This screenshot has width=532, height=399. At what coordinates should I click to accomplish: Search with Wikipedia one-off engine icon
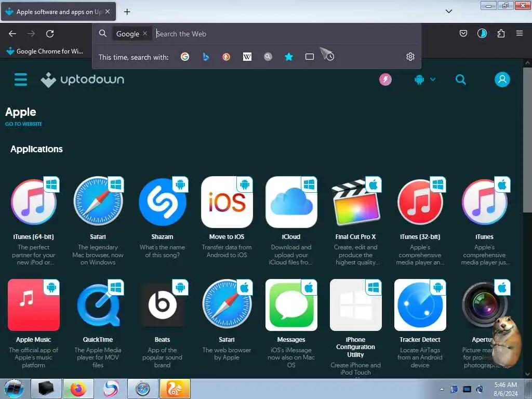click(x=247, y=57)
